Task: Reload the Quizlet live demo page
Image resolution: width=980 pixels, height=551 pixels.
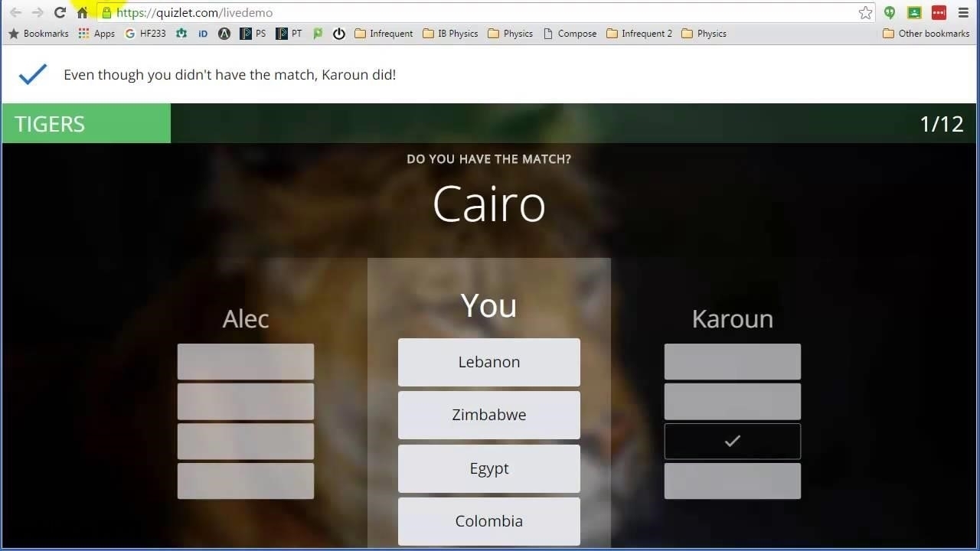Action: (60, 12)
